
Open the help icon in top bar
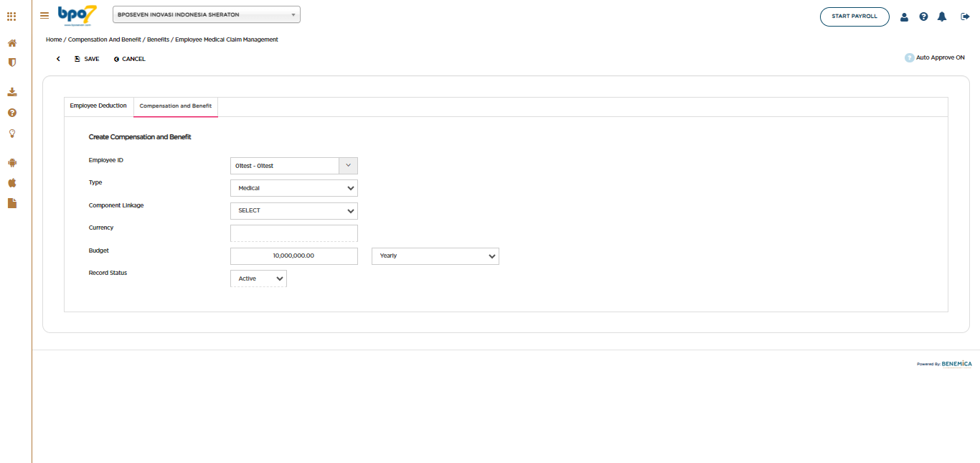click(923, 17)
